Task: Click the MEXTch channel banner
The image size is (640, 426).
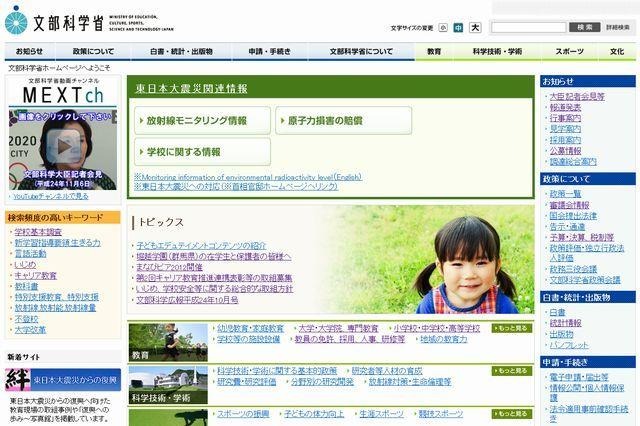Action: [63, 91]
